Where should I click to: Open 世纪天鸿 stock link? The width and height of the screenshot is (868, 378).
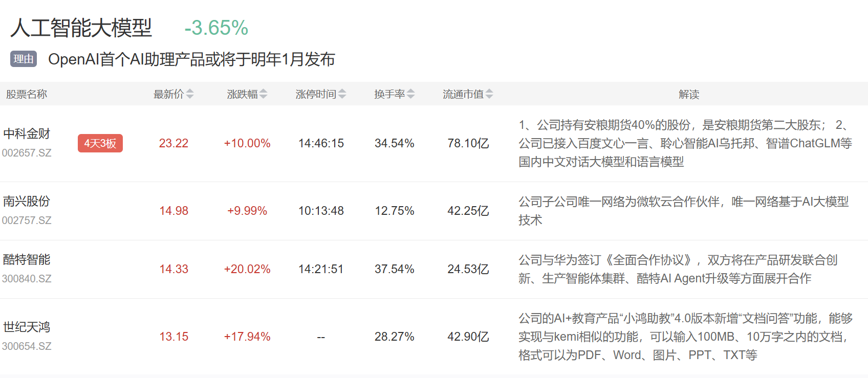[x=27, y=327]
